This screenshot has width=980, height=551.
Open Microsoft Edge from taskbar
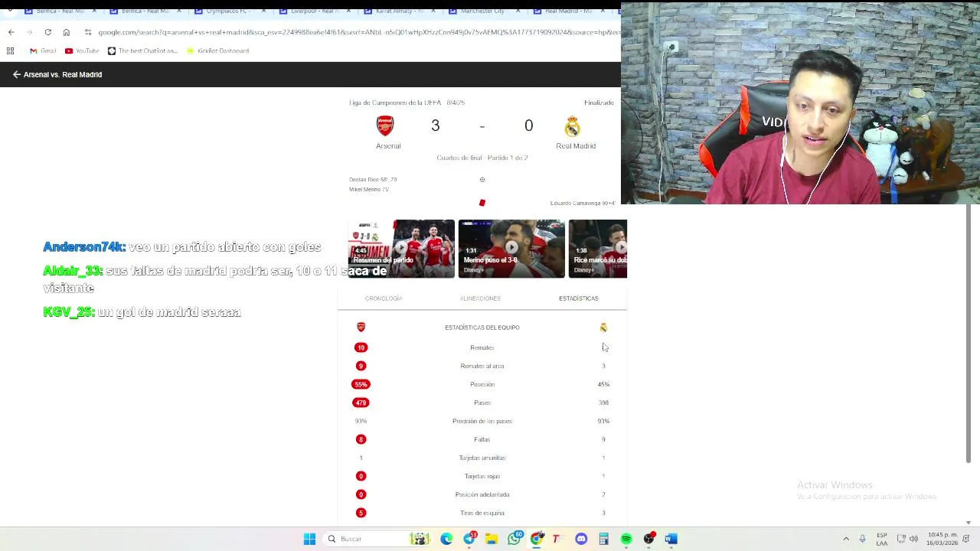(x=446, y=539)
